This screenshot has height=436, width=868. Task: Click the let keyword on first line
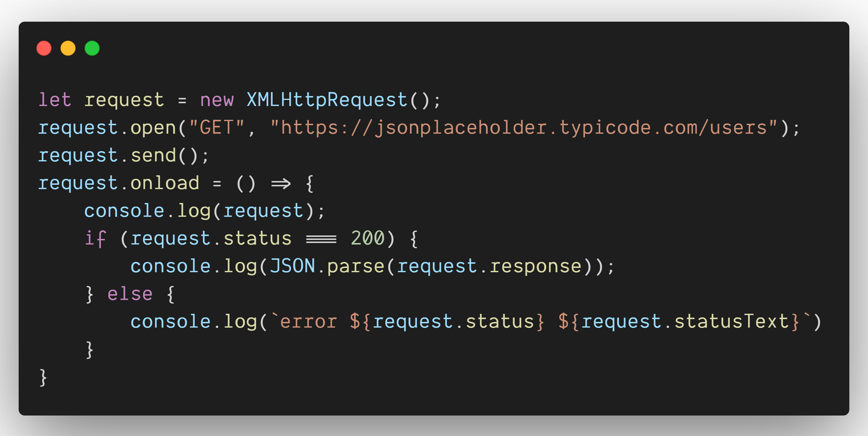(54, 100)
